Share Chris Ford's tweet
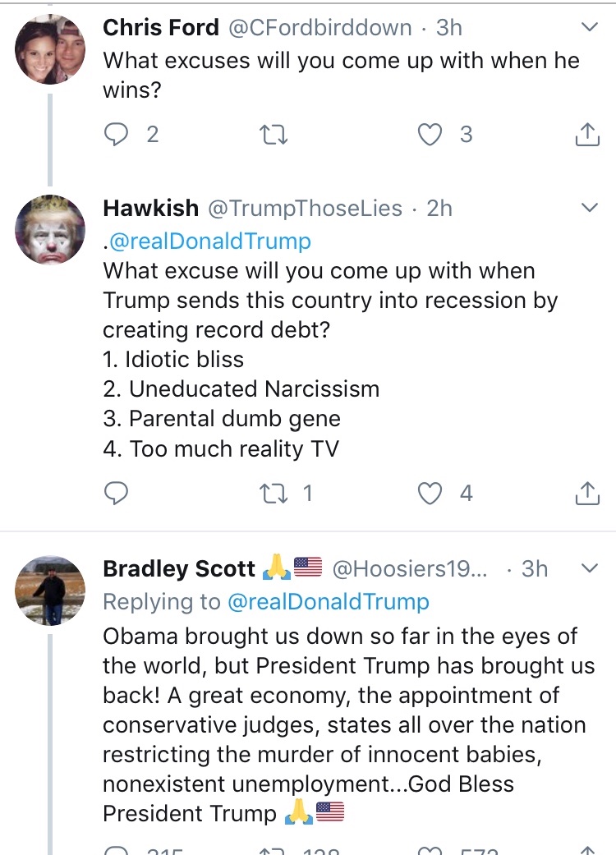This screenshot has height=855, width=616. click(586, 134)
